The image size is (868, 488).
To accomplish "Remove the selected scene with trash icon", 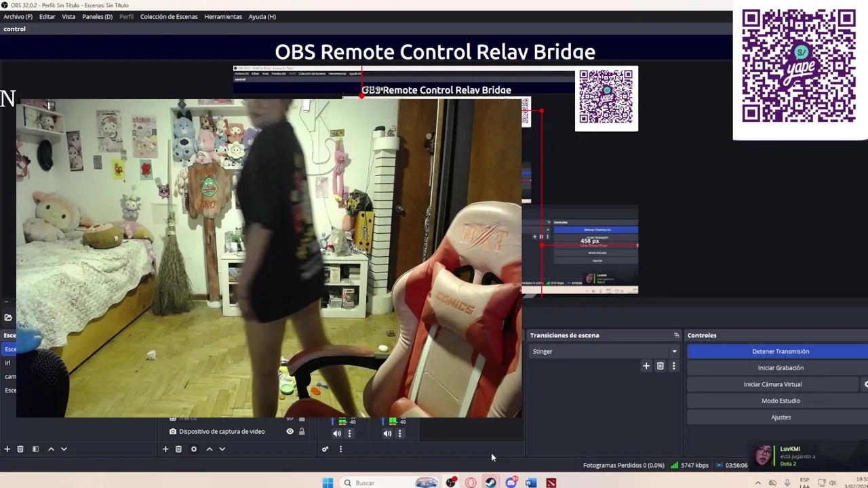I will click(x=20, y=449).
